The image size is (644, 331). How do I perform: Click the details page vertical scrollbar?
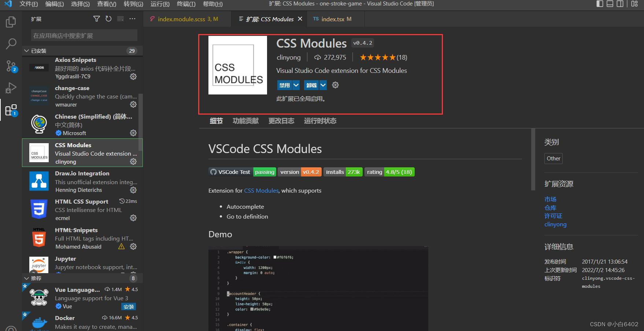pyautogui.click(x=533, y=159)
